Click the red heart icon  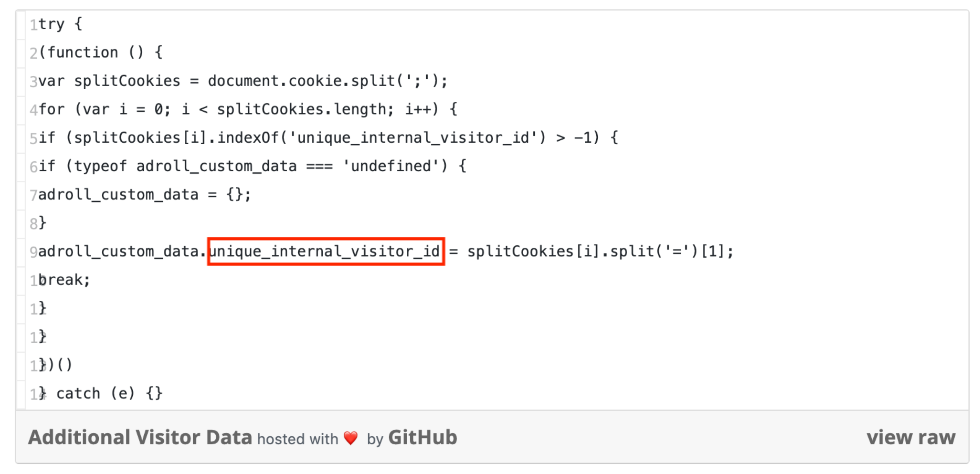pos(350,438)
